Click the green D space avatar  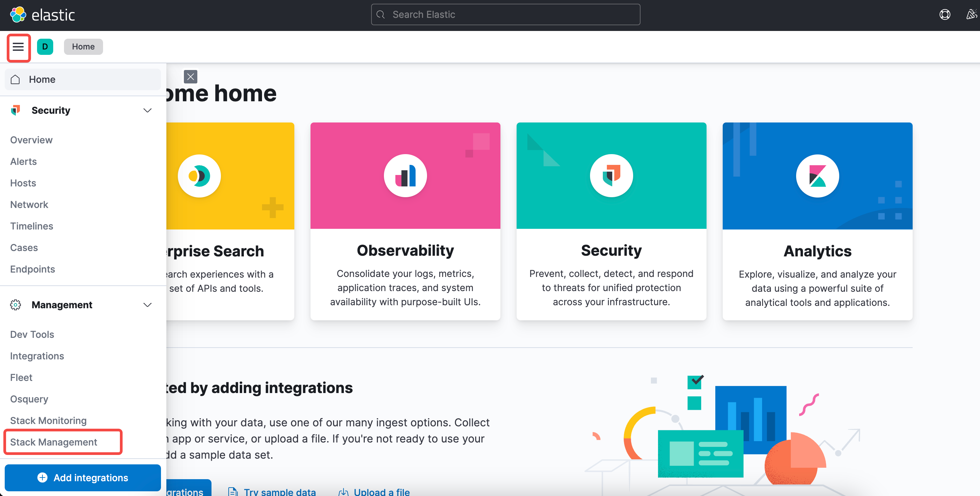coord(45,47)
